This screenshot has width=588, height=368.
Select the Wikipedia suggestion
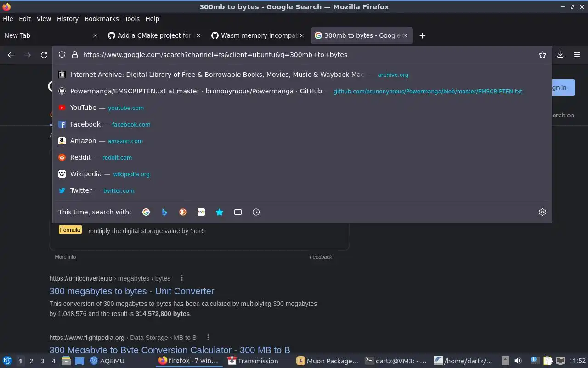pyautogui.click(x=302, y=174)
